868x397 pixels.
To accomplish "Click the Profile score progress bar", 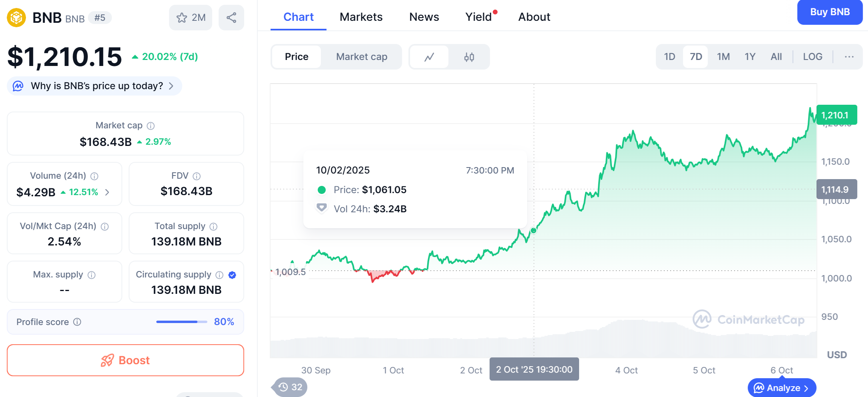I will 181,322.
